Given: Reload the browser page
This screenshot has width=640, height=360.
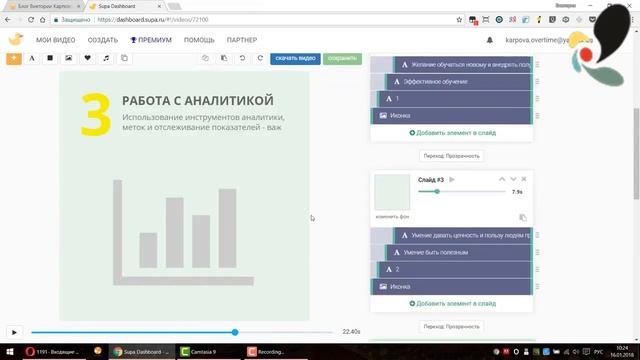Looking at the screenshot, I should pyautogui.click(x=31, y=20).
